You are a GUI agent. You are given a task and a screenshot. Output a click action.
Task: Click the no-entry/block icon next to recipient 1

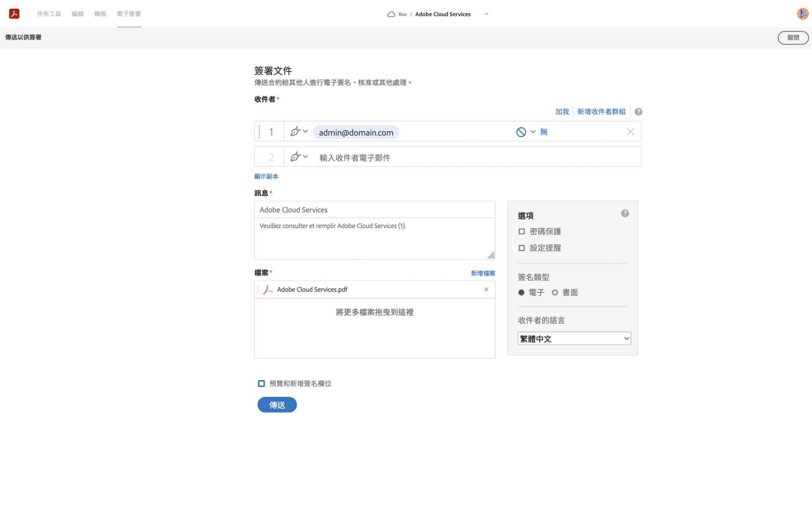521,132
